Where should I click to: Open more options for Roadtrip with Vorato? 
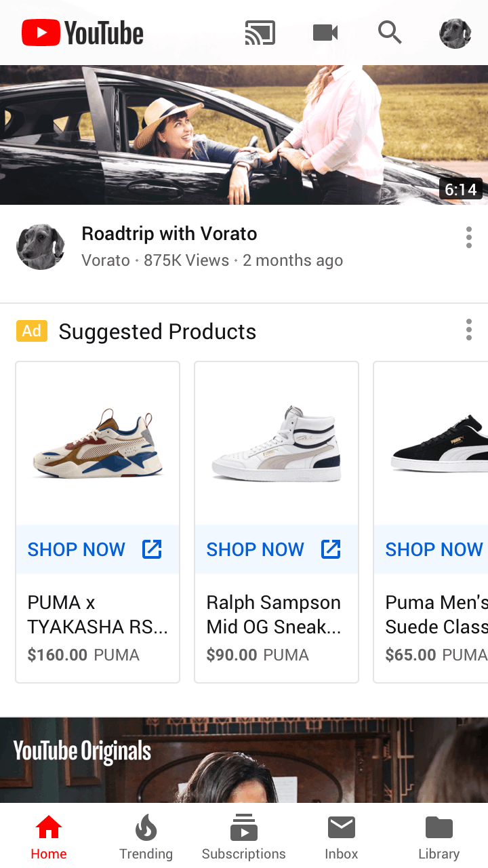468,238
